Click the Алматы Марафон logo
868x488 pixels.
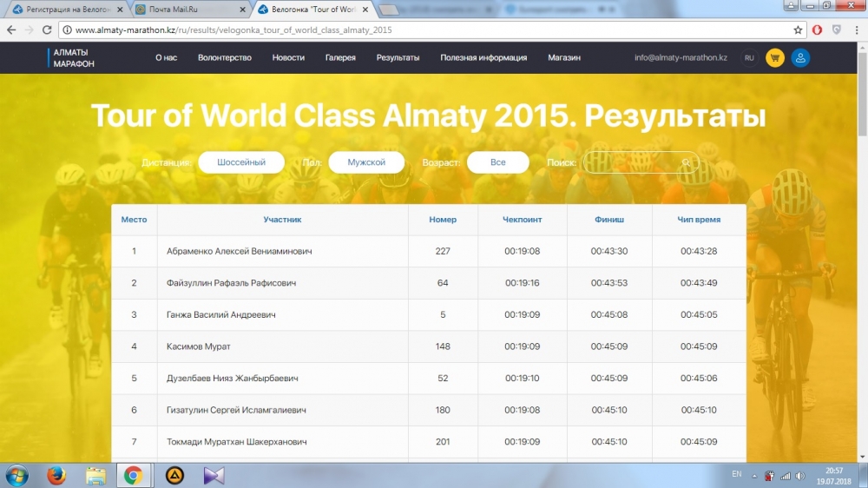coord(70,58)
